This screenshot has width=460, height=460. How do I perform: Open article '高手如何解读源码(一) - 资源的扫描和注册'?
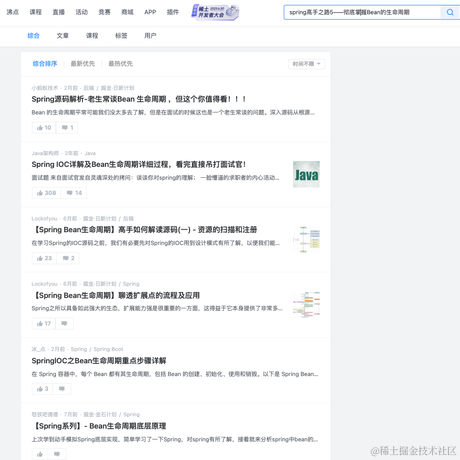[145, 230]
